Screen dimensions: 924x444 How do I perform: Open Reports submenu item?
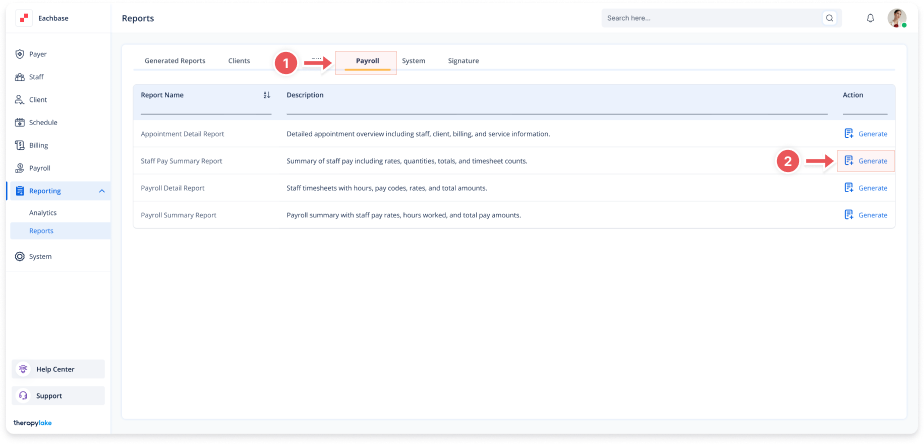pos(61,231)
